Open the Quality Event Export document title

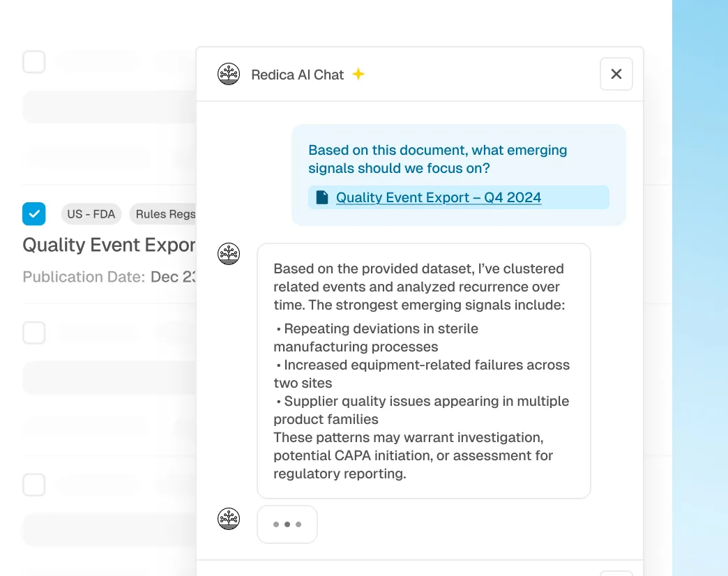click(x=108, y=245)
